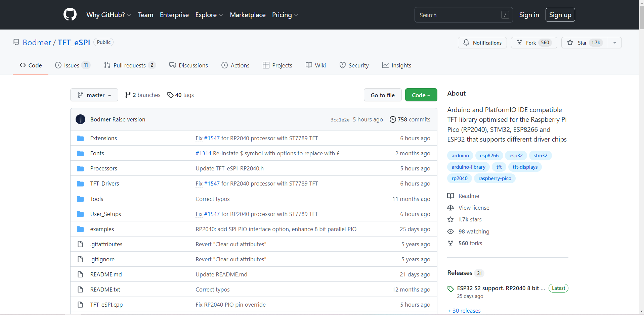Open the + 30 releases link
Image resolution: width=644 pixels, height=315 pixels.
464,311
